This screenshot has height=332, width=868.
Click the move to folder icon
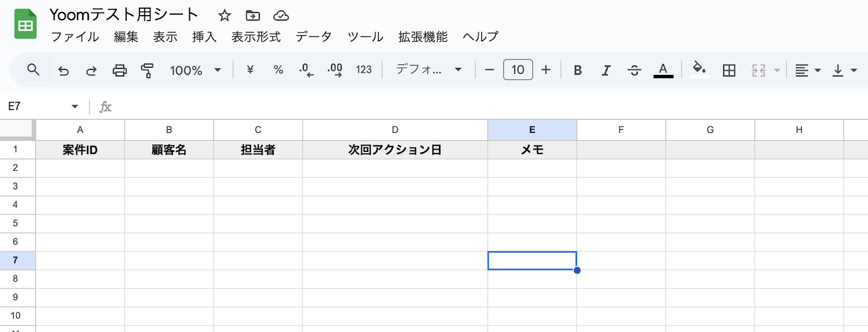(253, 15)
